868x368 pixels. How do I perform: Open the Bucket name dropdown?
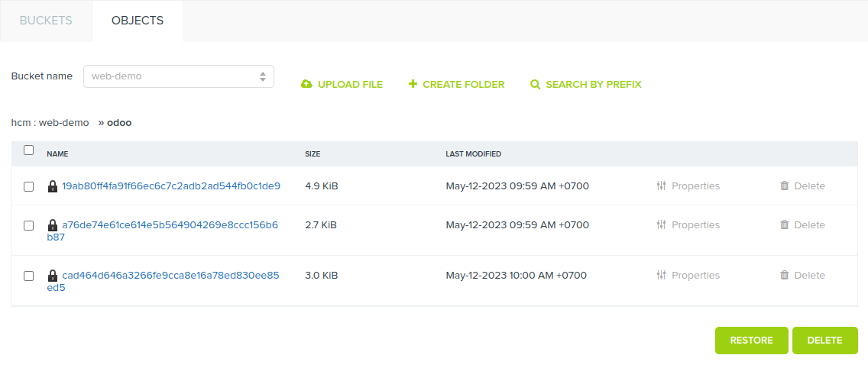[x=178, y=76]
